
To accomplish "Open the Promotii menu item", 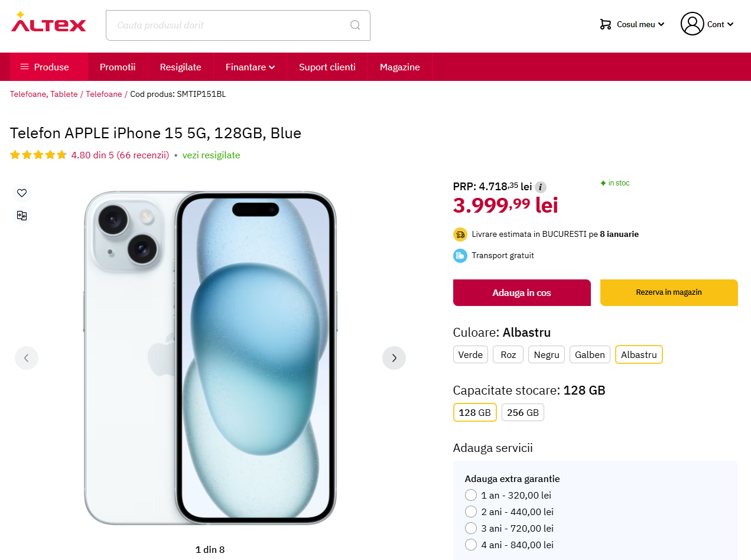I will click(x=118, y=67).
